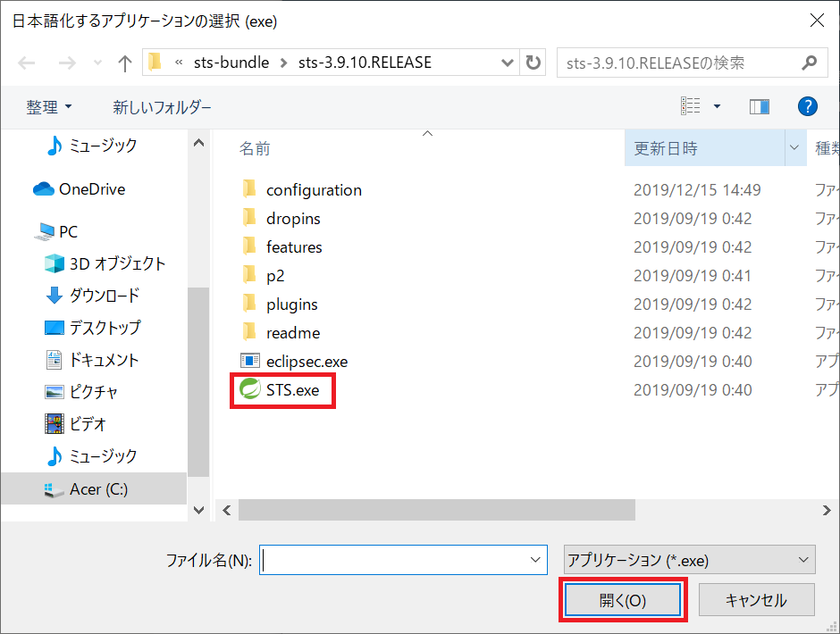Open ダウンロード in navigation pane
The height and width of the screenshot is (634, 840).
pos(93,296)
